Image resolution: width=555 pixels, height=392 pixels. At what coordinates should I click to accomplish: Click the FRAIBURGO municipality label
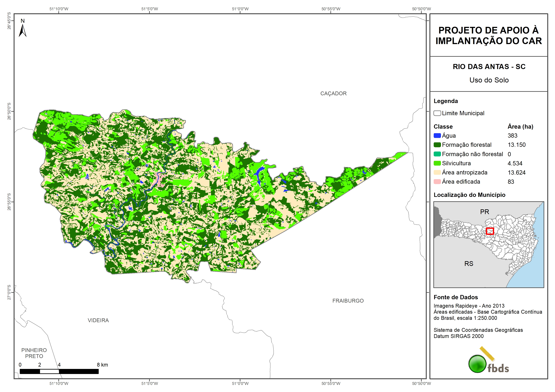[348, 301]
